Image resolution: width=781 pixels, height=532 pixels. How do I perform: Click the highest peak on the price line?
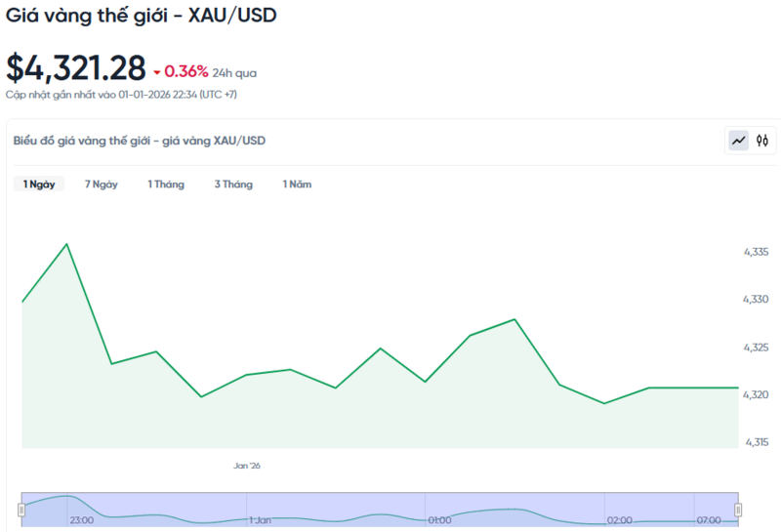66,244
